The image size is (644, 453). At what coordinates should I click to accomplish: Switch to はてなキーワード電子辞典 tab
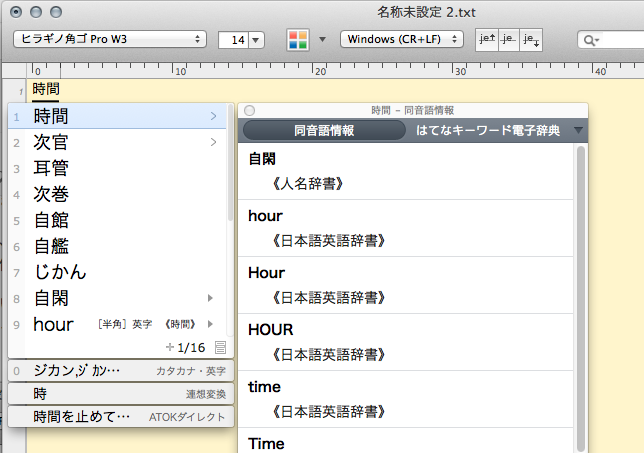tap(489, 131)
